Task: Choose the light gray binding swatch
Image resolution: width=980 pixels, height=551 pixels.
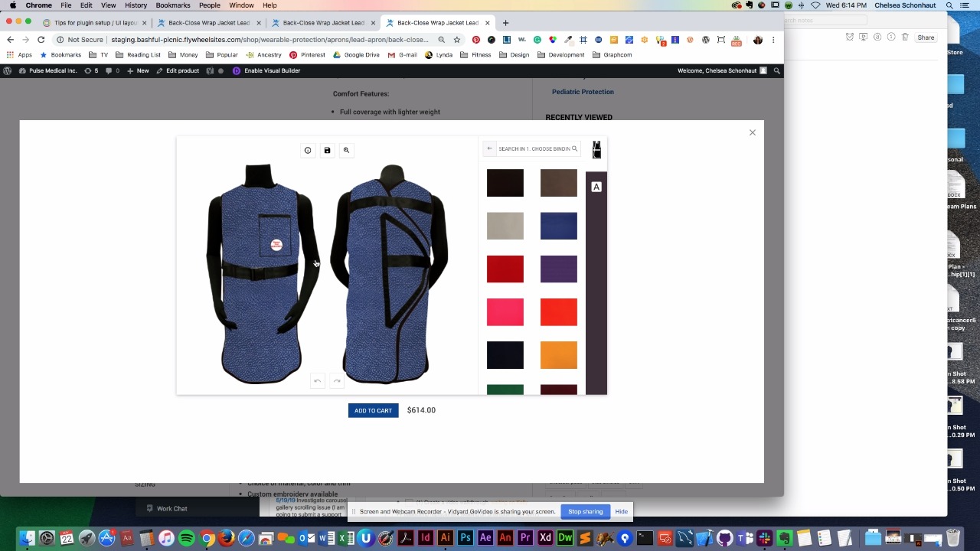Action: tap(505, 226)
